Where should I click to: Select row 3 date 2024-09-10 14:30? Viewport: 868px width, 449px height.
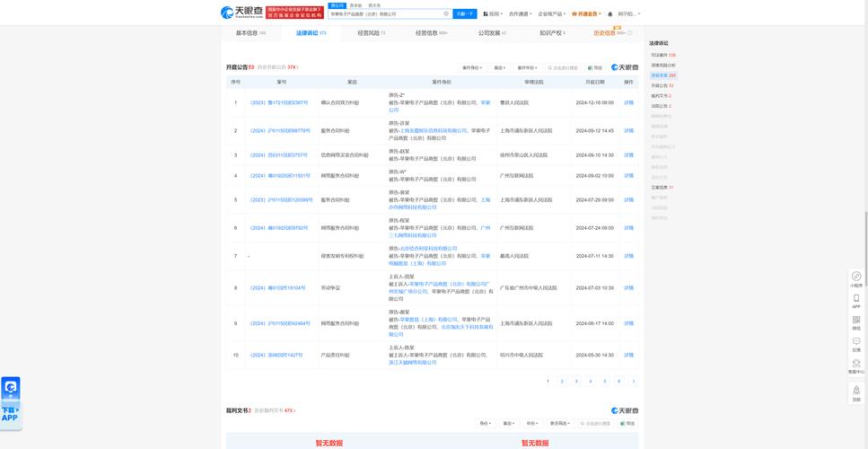pyautogui.click(x=594, y=155)
